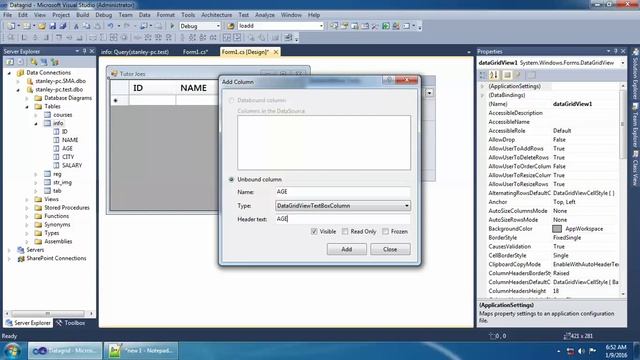
Task: Click the volume speaker tray icon
Action: 581,351
